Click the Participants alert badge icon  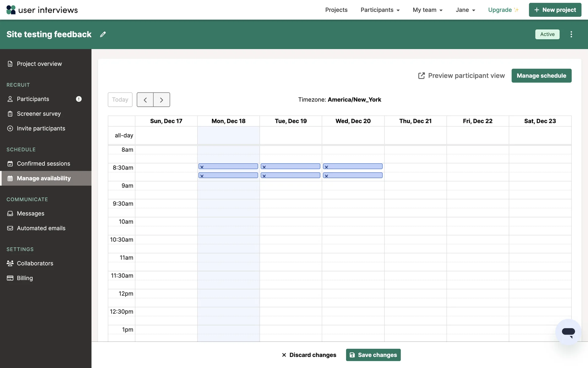click(x=79, y=99)
